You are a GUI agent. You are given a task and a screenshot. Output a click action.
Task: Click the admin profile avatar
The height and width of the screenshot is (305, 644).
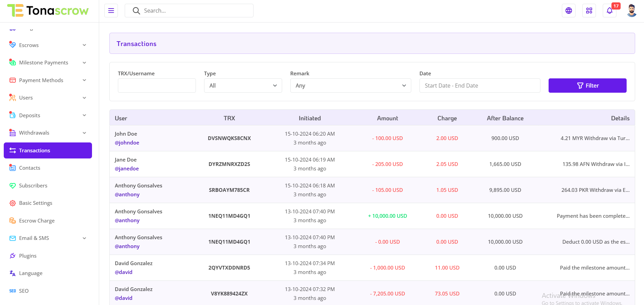click(631, 11)
